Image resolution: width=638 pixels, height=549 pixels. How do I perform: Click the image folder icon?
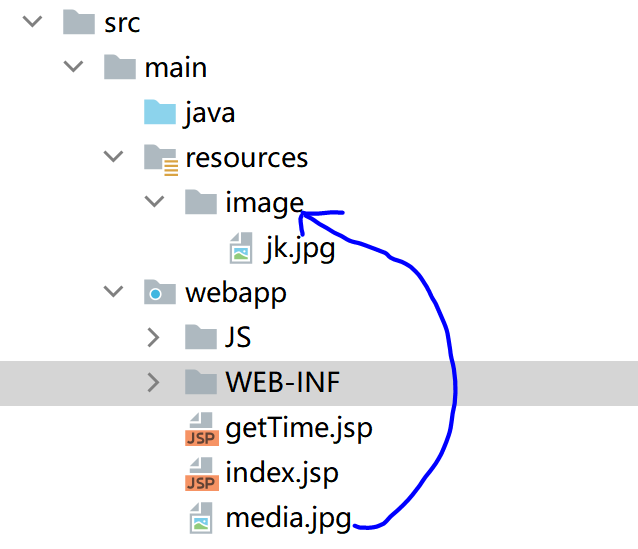tap(201, 202)
